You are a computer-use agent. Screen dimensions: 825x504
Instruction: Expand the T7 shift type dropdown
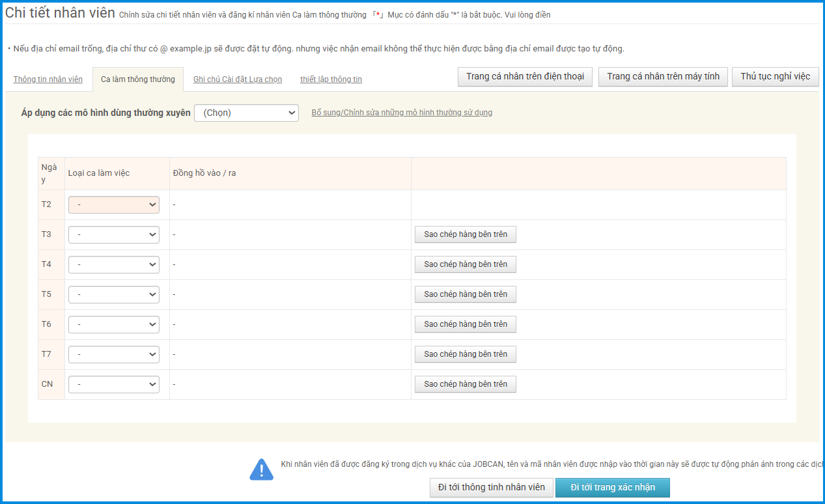[x=114, y=354]
